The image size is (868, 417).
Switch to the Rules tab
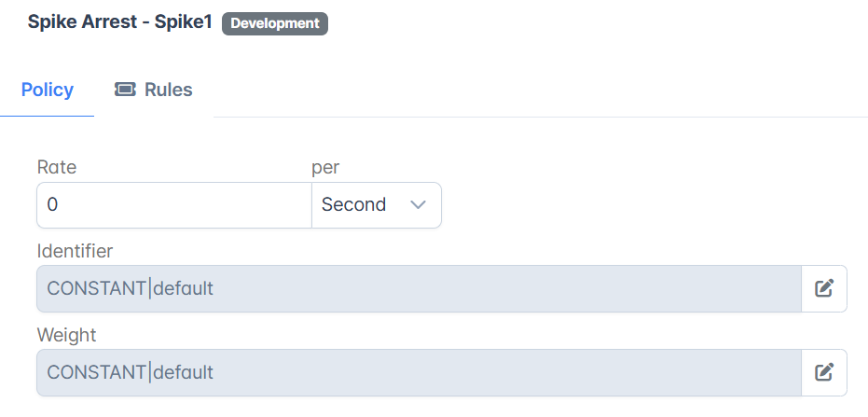pyautogui.click(x=153, y=90)
